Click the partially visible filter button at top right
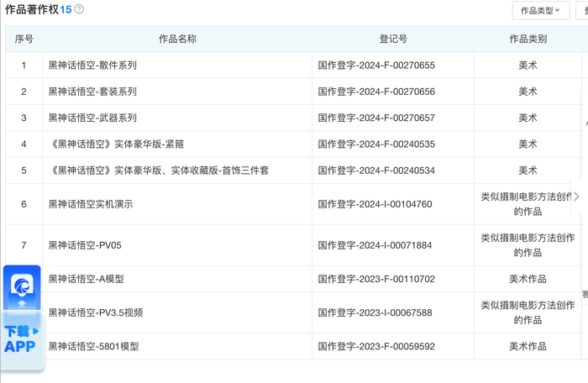The image size is (588, 383). pyautogui.click(x=582, y=10)
